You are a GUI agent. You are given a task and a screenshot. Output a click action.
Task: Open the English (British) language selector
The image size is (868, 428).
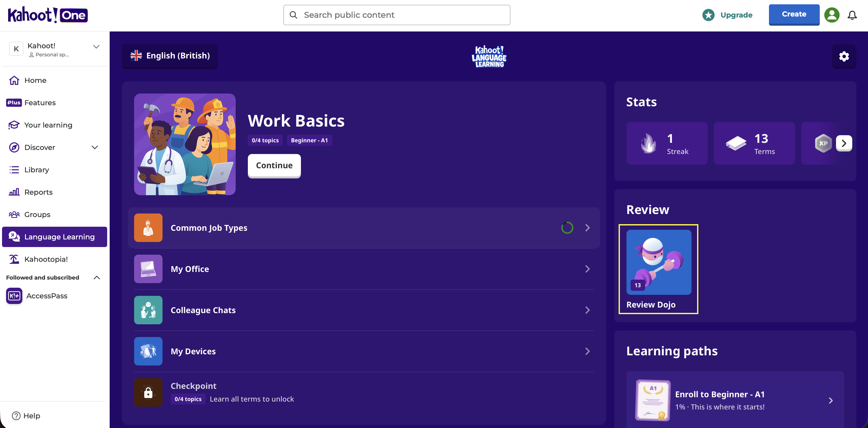pos(170,56)
